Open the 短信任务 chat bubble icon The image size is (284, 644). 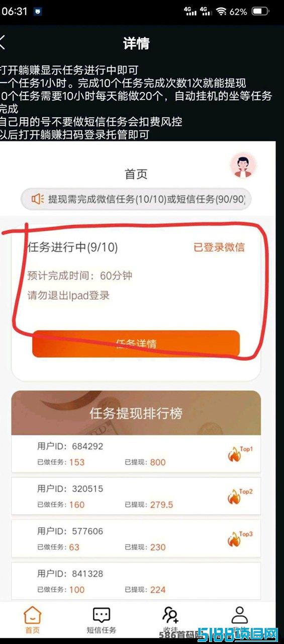(x=102, y=615)
